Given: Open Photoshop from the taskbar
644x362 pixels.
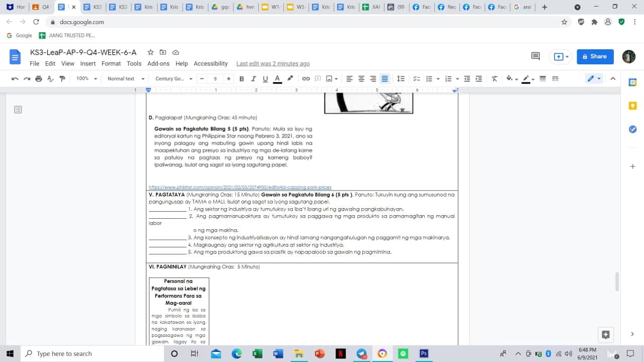Looking at the screenshot, I should coord(424,354).
